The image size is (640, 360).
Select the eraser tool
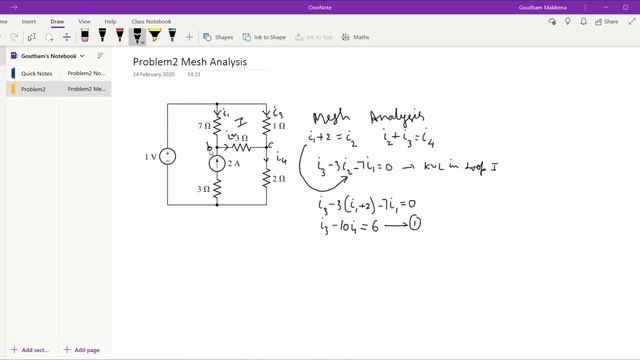point(85,36)
